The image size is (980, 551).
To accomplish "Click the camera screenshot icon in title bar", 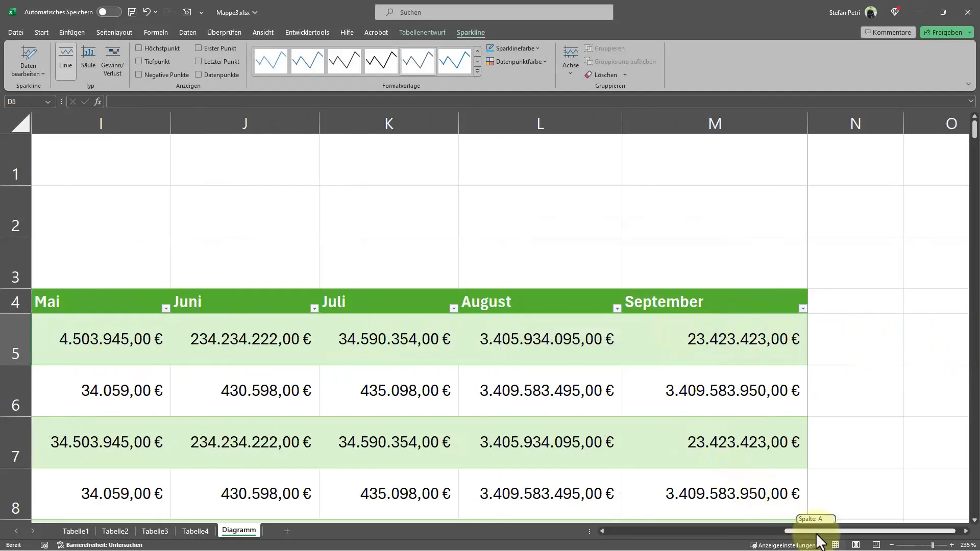I will 187,12.
